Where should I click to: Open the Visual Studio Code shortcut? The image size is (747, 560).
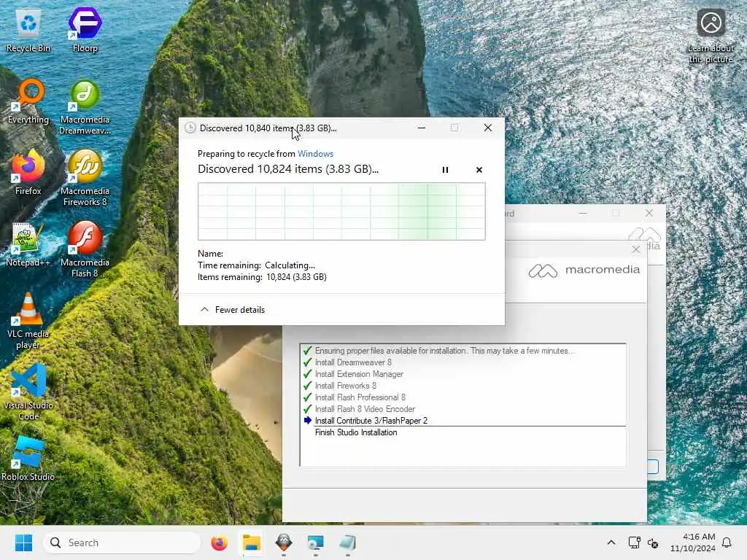pyautogui.click(x=28, y=392)
